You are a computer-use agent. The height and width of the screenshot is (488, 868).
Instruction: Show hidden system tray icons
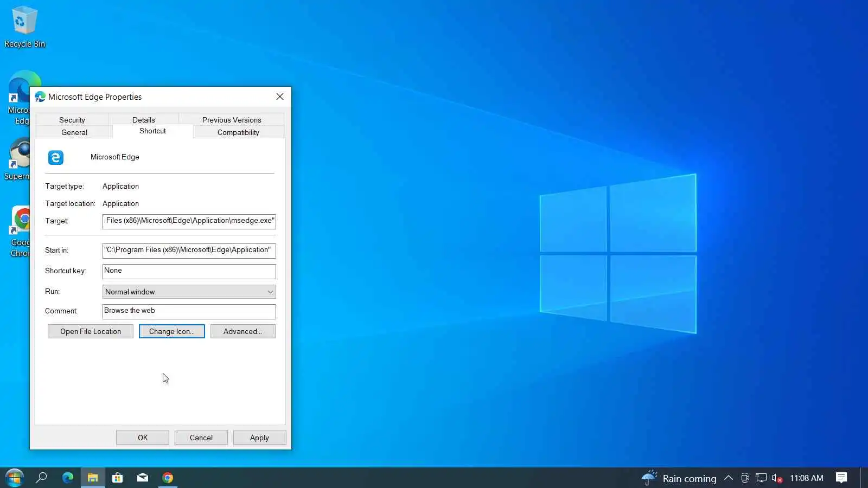point(729,478)
